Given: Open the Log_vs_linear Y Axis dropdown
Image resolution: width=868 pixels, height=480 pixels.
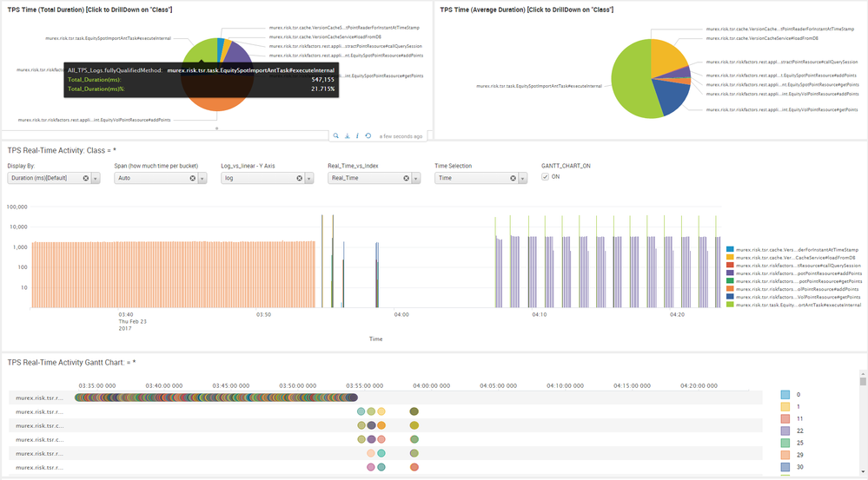Looking at the screenshot, I should coord(309,178).
